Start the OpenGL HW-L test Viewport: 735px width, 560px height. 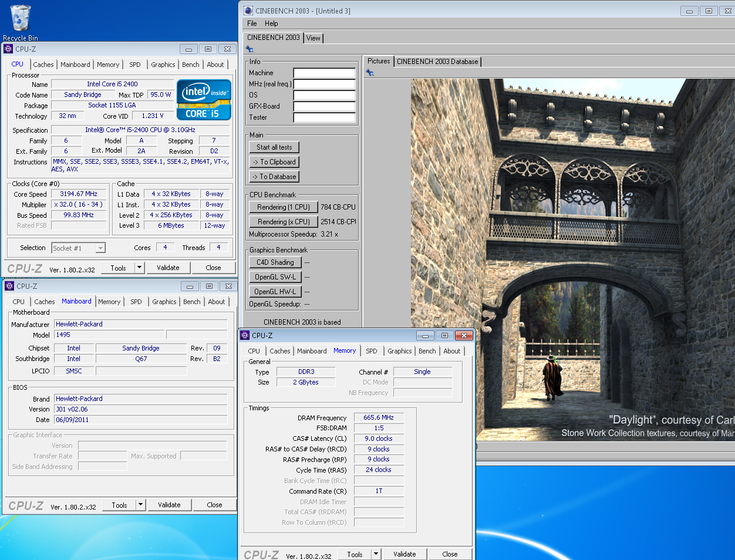(275, 292)
